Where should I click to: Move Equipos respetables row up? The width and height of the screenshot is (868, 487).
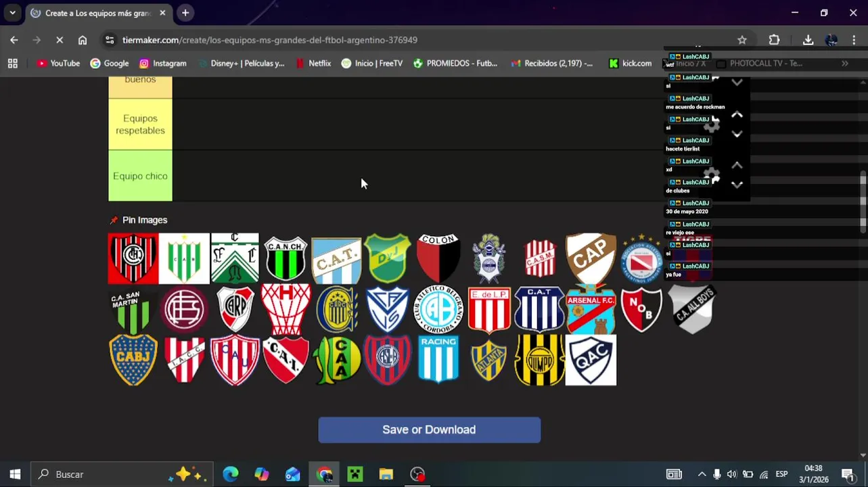click(x=737, y=115)
